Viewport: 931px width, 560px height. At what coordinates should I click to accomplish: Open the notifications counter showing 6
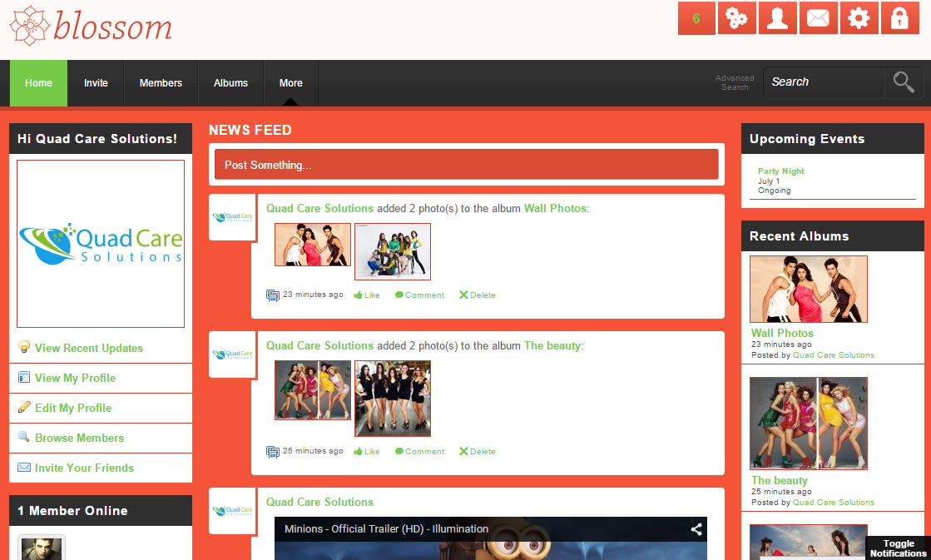pyautogui.click(x=696, y=18)
